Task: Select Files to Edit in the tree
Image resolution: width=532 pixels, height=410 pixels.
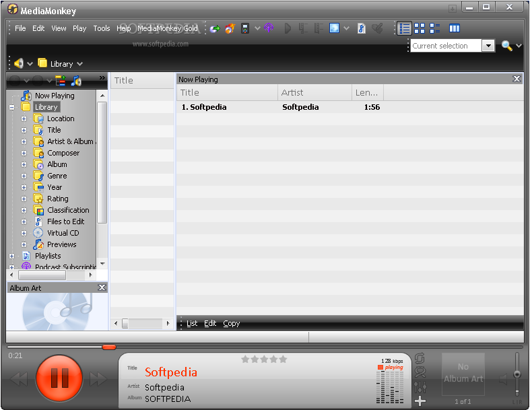Action: tap(65, 221)
